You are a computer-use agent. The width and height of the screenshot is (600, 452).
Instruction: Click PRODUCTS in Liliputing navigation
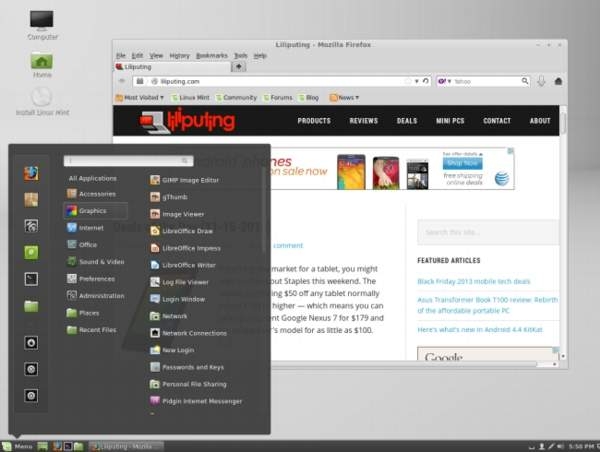314,121
